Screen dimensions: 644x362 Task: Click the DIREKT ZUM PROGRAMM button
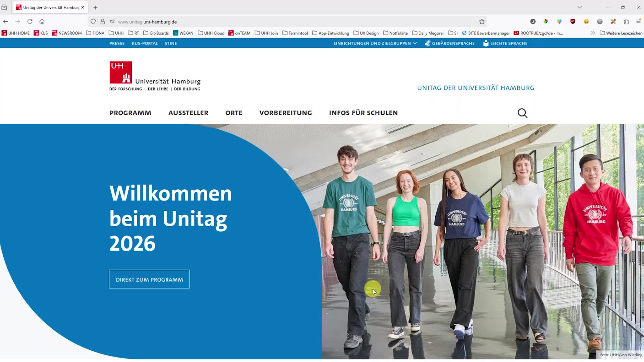149,279
